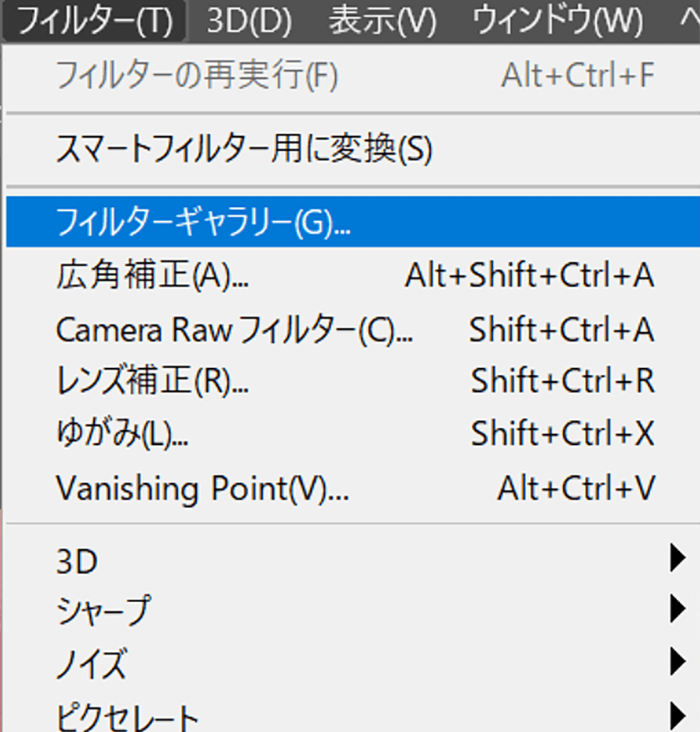Open the 3D(D) menu in the menu bar
The height and width of the screenshot is (732, 700).
(x=248, y=21)
